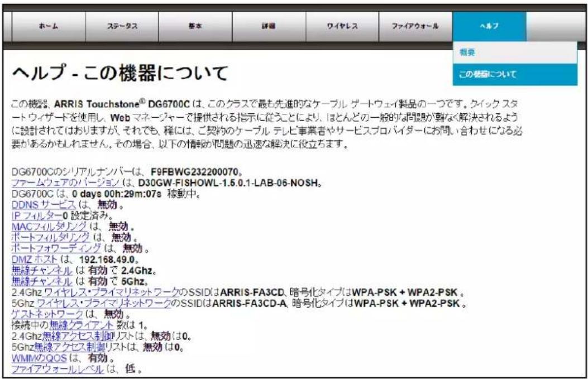Click 無線チャンネル link for 2.4Ghz
The width and height of the screenshot is (588, 379).
pos(42,270)
